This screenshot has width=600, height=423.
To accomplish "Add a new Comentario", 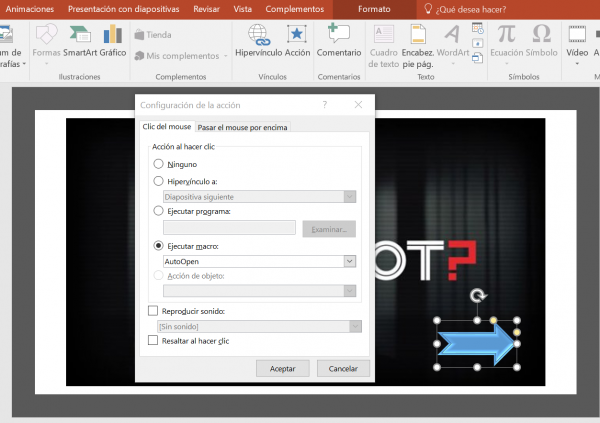I will click(x=339, y=41).
